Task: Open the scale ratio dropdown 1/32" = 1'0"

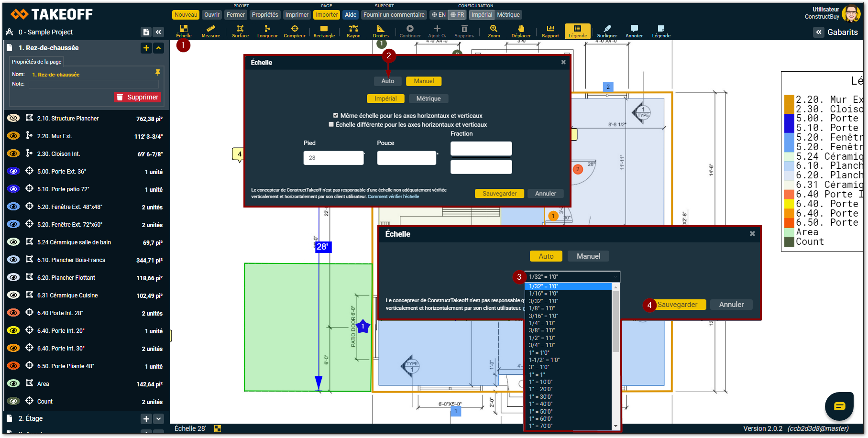Action: [572, 277]
